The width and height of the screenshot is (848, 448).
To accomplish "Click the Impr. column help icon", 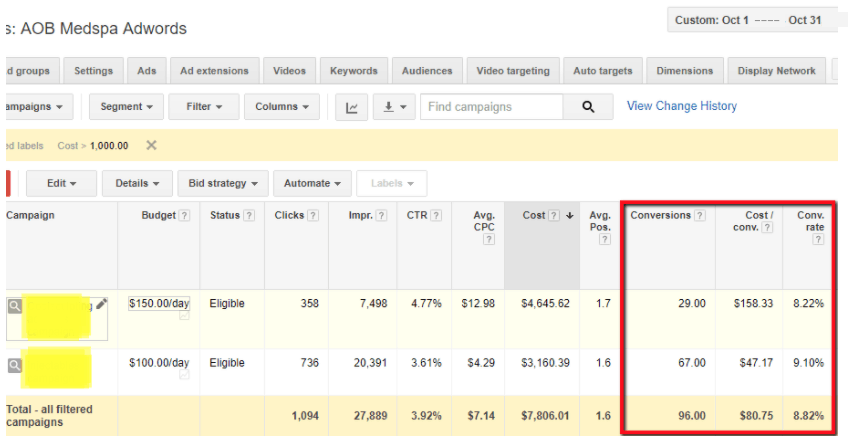I will (x=381, y=215).
